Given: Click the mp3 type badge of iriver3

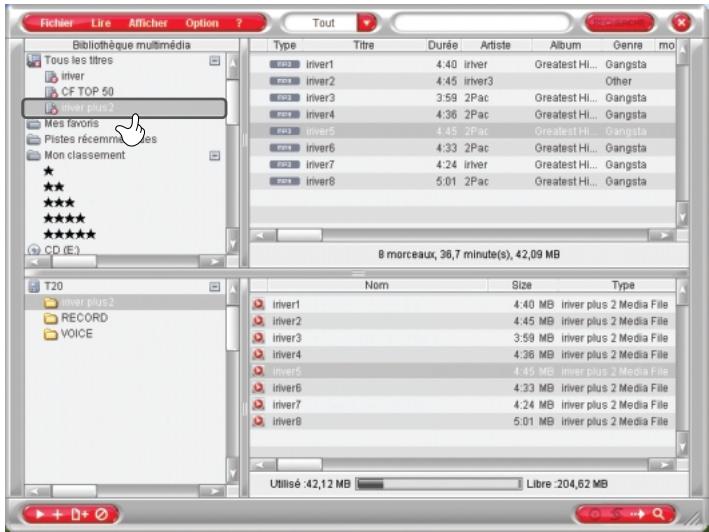Looking at the screenshot, I should click(284, 98).
